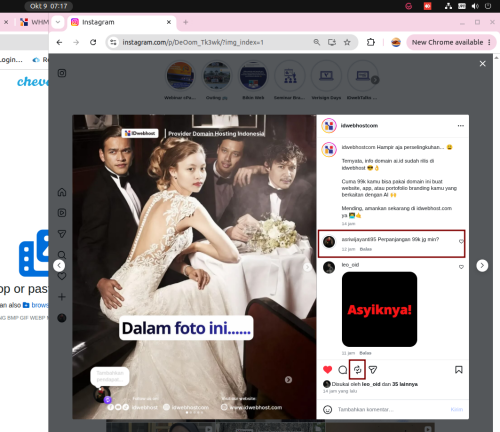Open the emoji picker in the comment box
The image size is (500, 432).
(328, 409)
